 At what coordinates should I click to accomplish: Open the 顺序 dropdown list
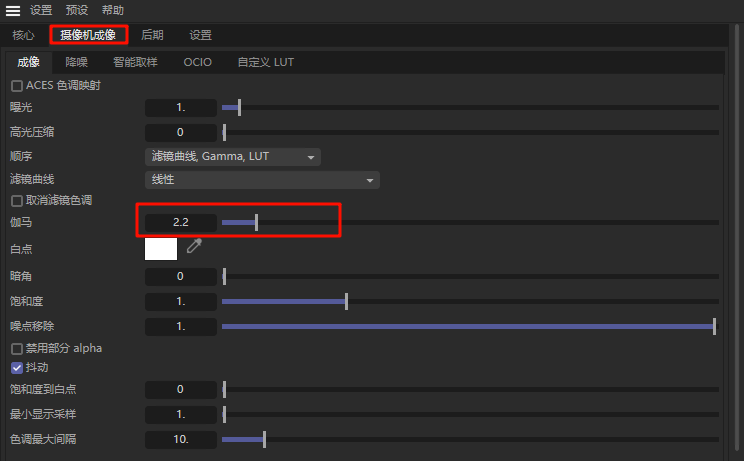click(x=232, y=157)
